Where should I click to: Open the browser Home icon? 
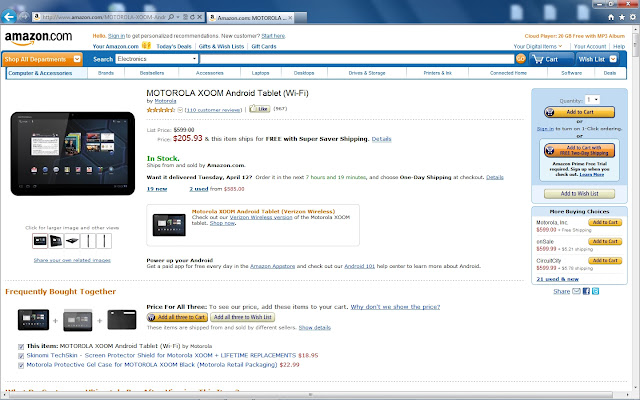coord(611,17)
